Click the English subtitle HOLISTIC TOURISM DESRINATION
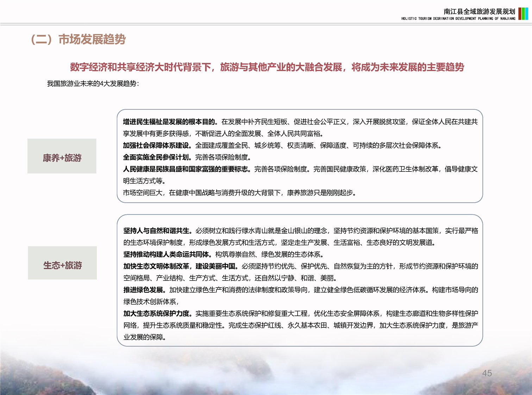This screenshot has width=532, height=395. coord(458,19)
